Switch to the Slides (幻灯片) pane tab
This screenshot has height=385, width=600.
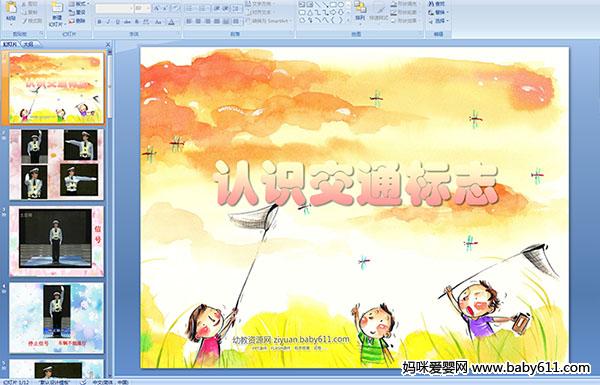point(10,44)
